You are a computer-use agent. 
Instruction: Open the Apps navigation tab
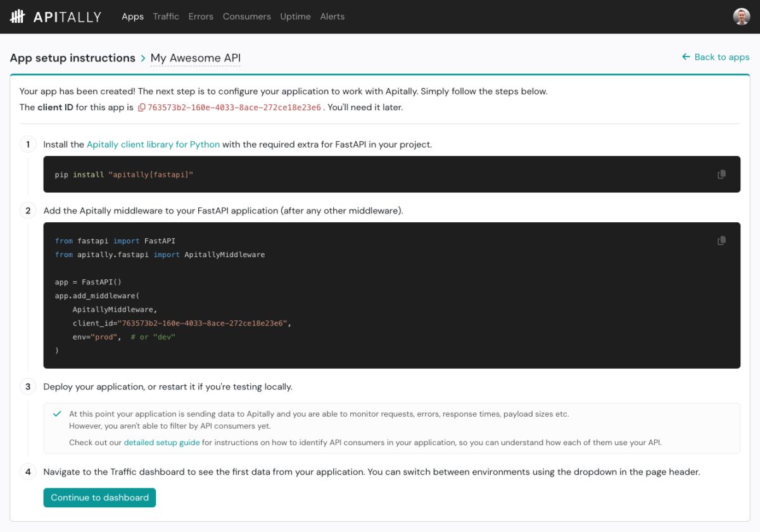(x=132, y=16)
